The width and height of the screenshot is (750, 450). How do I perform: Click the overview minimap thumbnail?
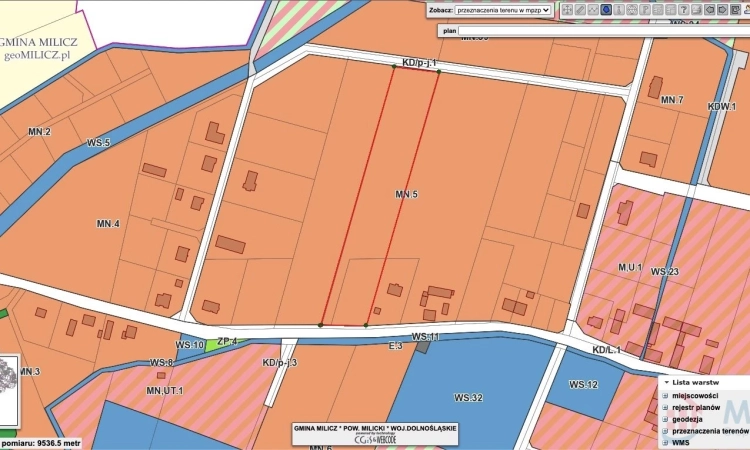click(10, 378)
